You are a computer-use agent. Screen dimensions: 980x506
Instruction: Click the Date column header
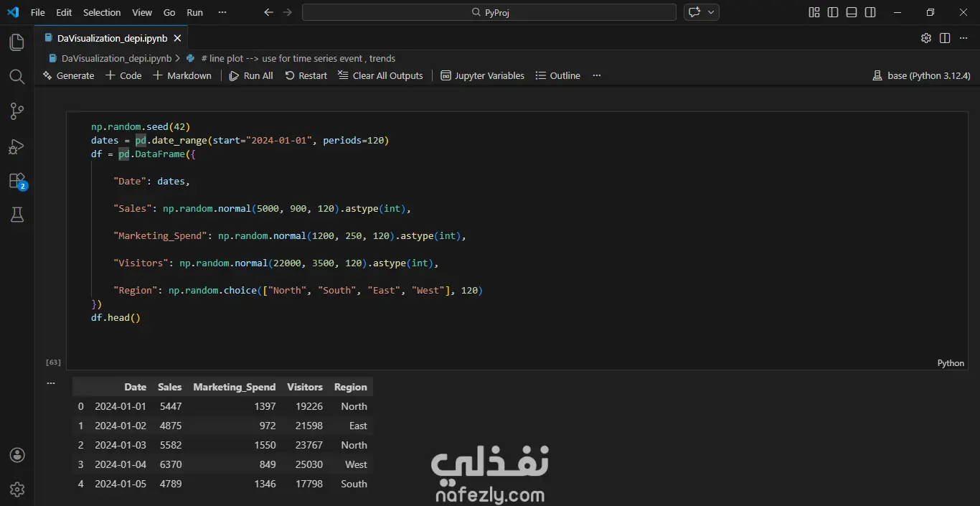135,387
